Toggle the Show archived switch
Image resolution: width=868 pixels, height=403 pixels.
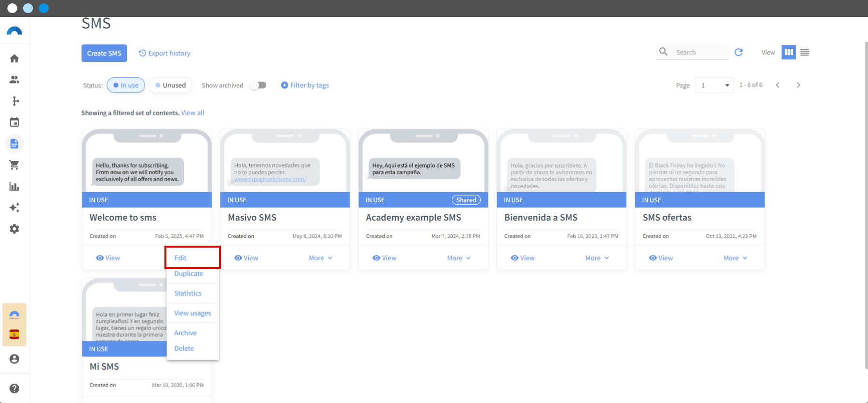click(x=258, y=85)
